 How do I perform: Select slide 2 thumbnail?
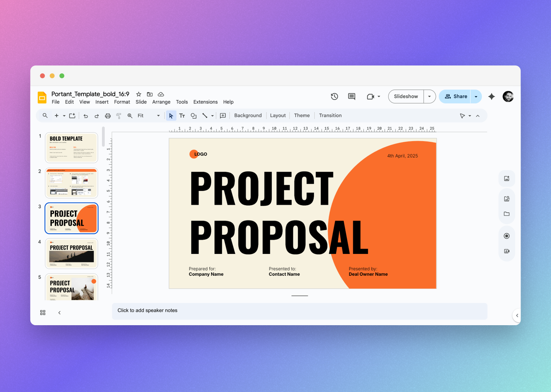[72, 183]
